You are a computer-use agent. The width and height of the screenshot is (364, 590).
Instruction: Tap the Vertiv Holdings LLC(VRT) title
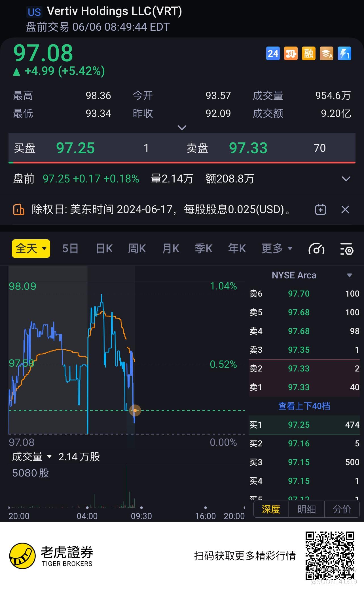(x=115, y=11)
